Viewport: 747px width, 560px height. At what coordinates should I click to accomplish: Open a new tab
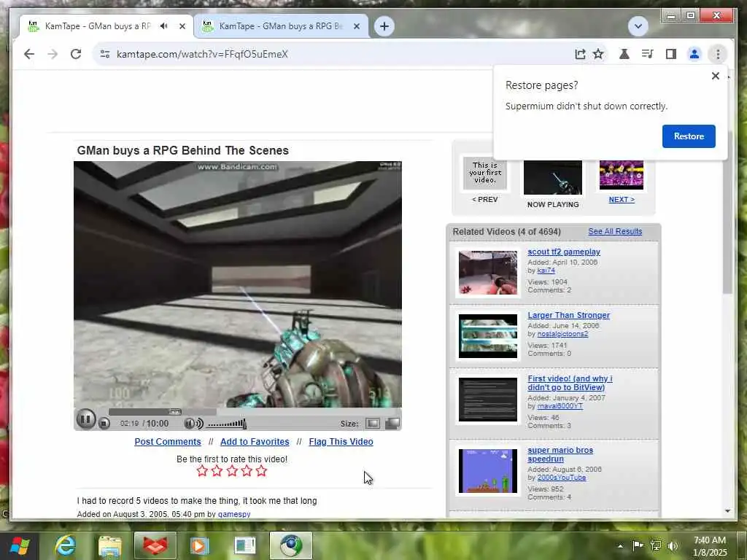tap(384, 26)
